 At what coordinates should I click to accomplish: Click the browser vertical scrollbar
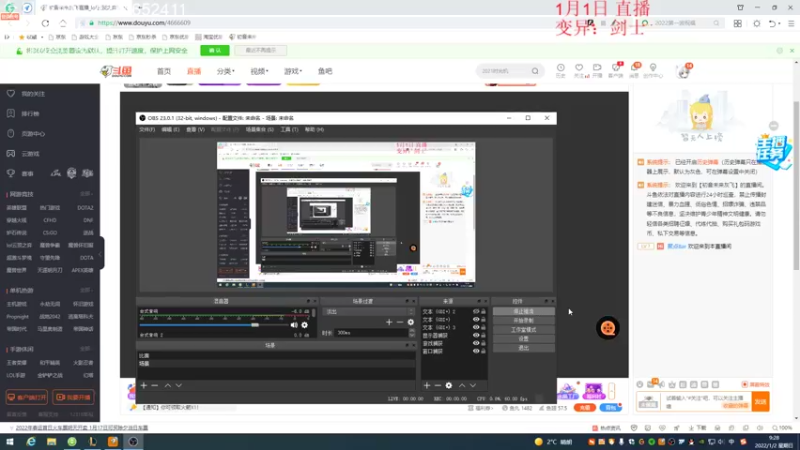796,186
